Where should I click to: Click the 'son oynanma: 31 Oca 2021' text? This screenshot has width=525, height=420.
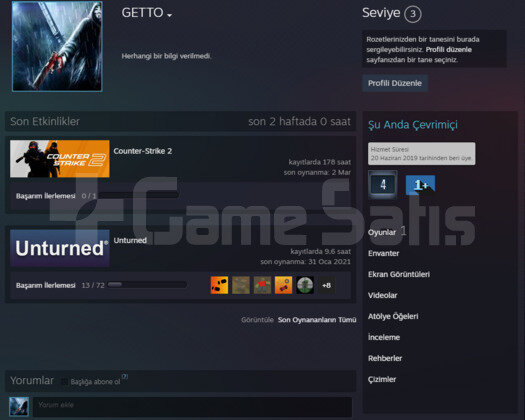(306, 262)
